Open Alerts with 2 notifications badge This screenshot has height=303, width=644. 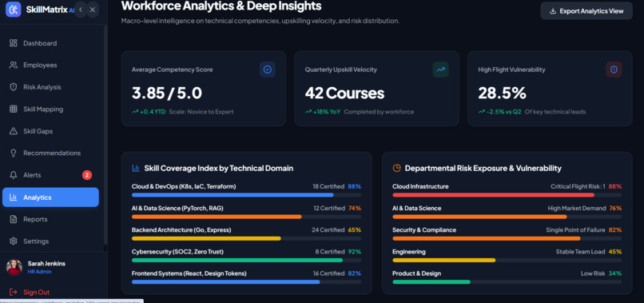[50, 175]
